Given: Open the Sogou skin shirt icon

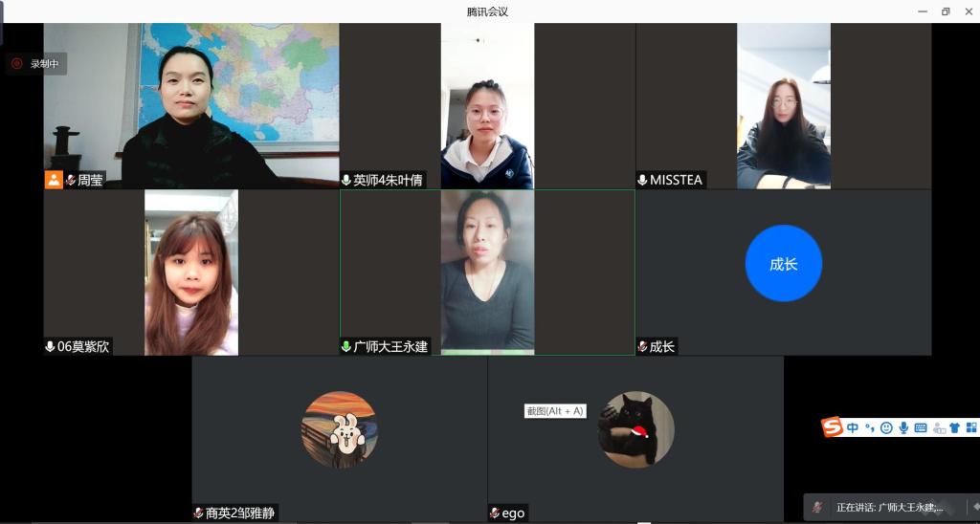Looking at the screenshot, I should 954,428.
